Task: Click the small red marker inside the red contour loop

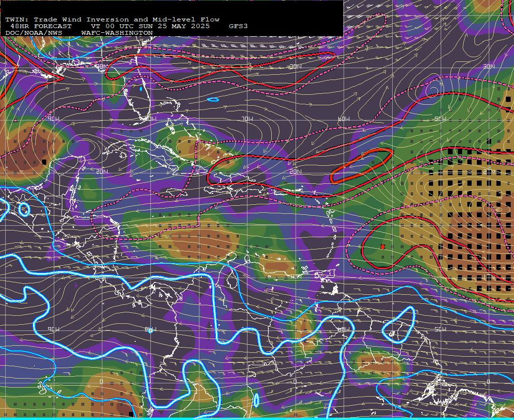Action: coord(383,247)
